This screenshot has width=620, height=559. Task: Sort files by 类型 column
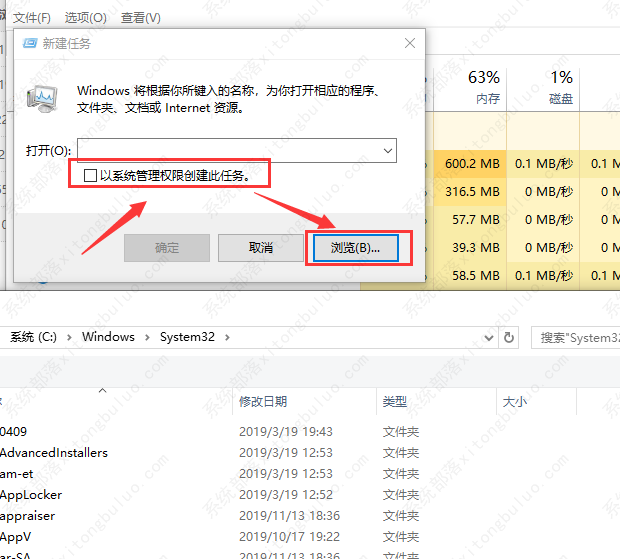(395, 402)
